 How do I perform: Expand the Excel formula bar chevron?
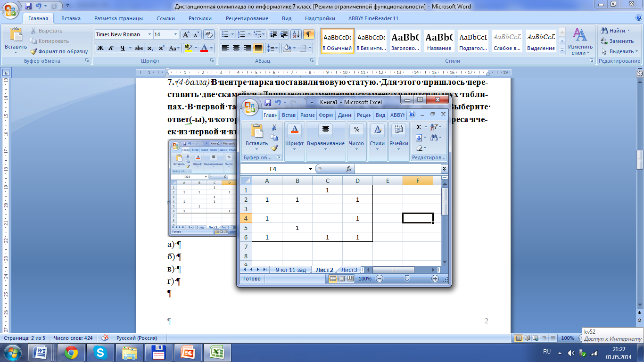tap(444, 169)
